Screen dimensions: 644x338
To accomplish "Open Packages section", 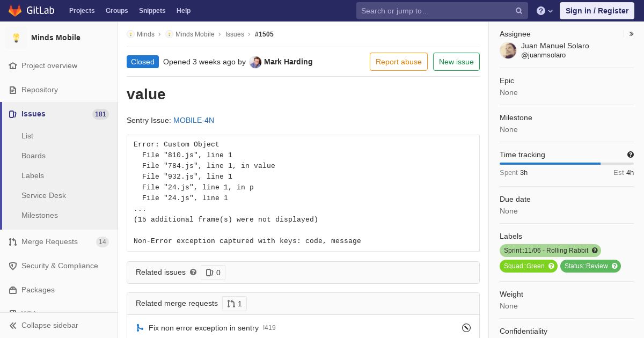I will tap(38, 290).
